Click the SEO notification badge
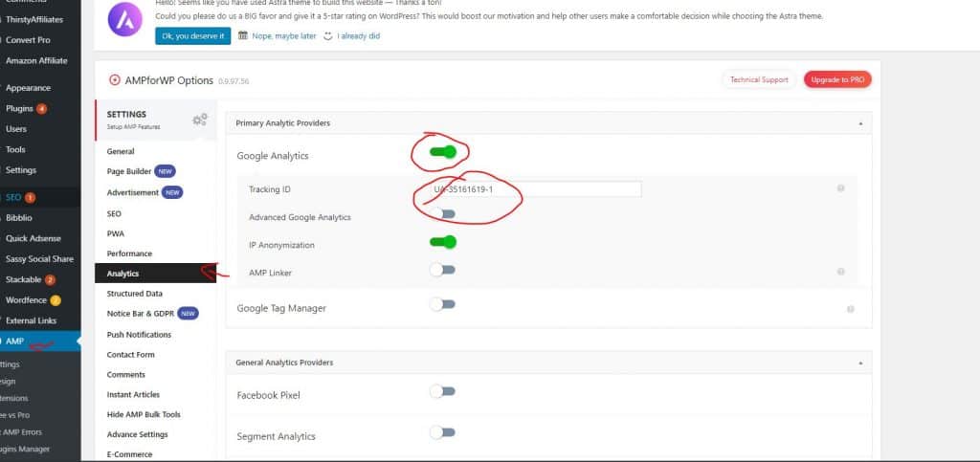Screen dimensions: 980x462 click(x=30, y=198)
